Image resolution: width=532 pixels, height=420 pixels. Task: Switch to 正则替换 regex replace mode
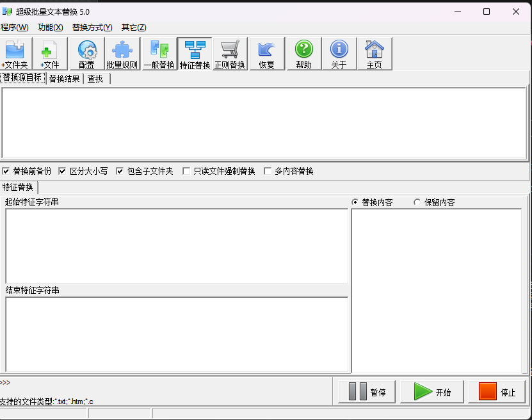tap(230, 53)
